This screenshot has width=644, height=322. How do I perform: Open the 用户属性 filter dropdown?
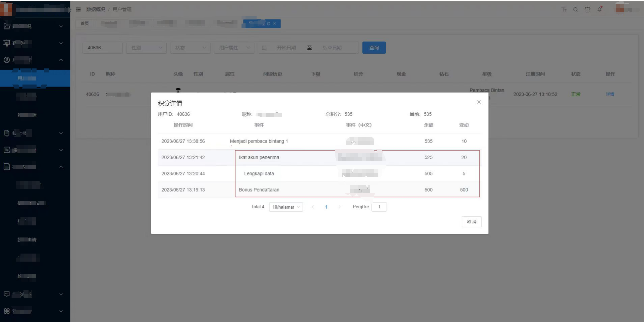(x=234, y=48)
